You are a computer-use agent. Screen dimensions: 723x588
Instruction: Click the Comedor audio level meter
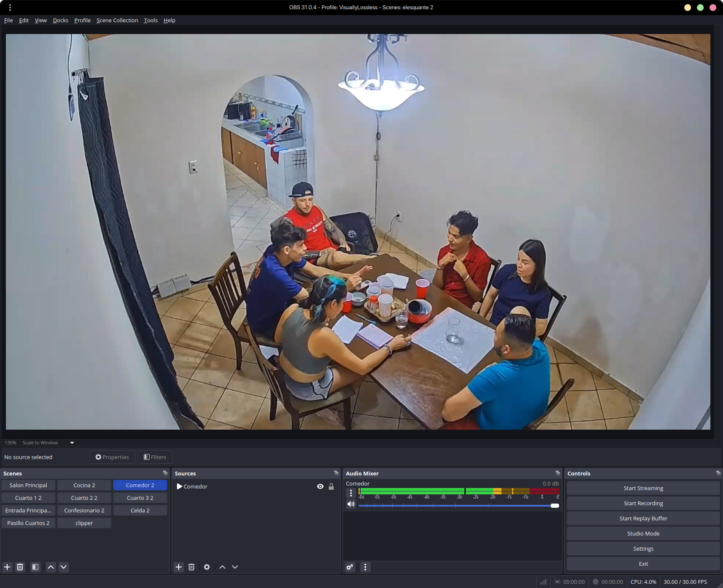tap(459, 491)
